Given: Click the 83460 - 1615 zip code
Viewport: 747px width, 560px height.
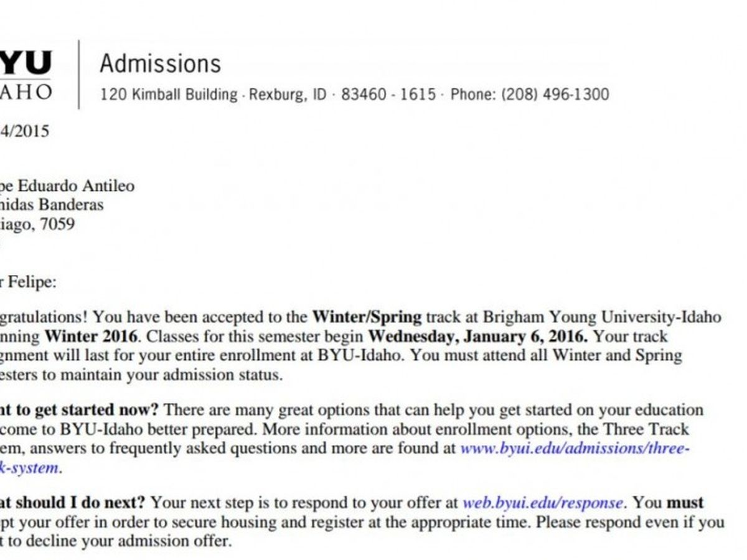Looking at the screenshot, I should (x=388, y=95).
